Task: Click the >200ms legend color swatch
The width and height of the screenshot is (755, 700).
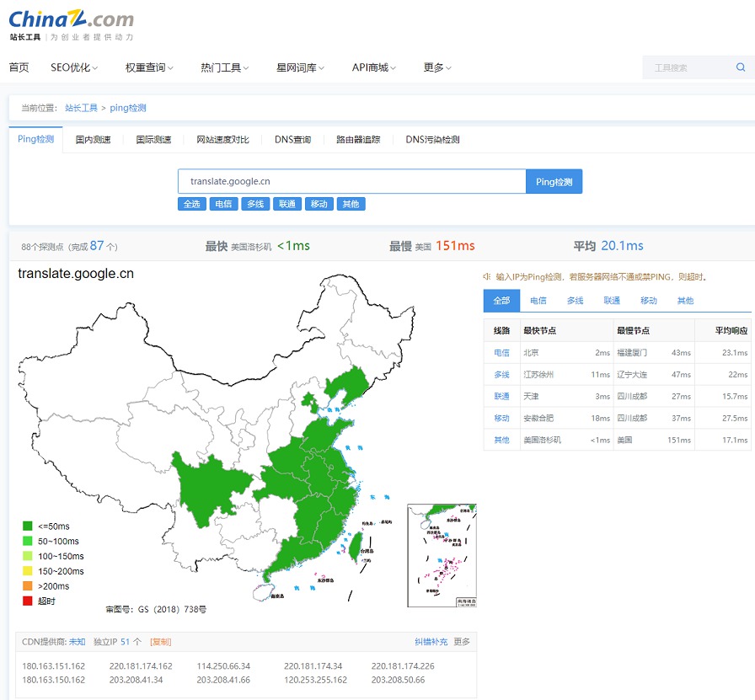Action: [28, 586]
